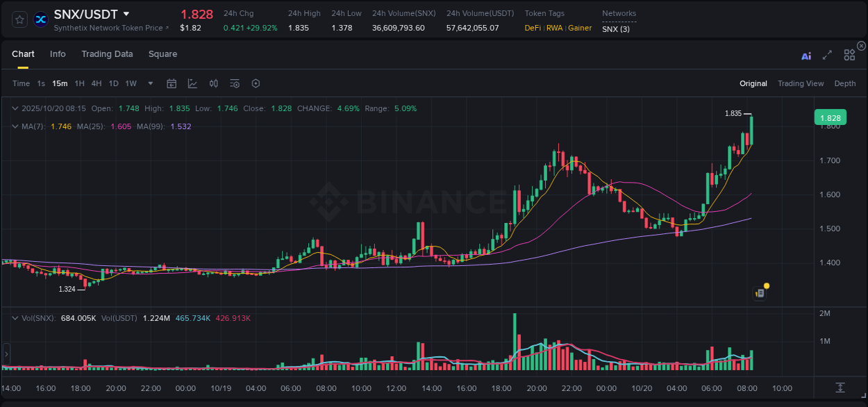
Task: Switch to the Trading Data tab
Action: (x=107, y=54)
